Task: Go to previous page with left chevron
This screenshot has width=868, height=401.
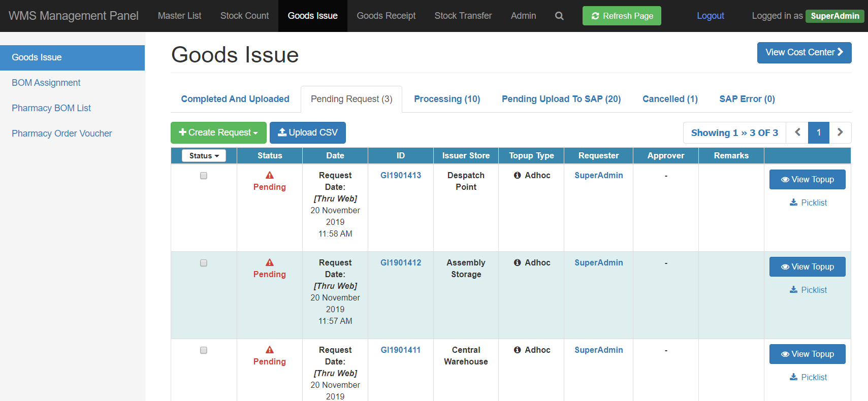Action: coord(797,132)
